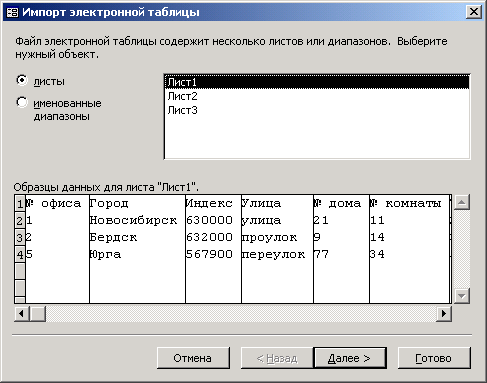Viewport: 487px width, 383px height.
Task: Click the import spreadsheet title bar icon
Action: pos(12,12)
